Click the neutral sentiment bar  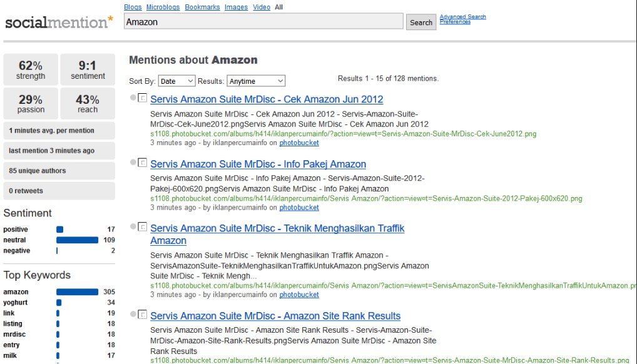tap(77, 240)
